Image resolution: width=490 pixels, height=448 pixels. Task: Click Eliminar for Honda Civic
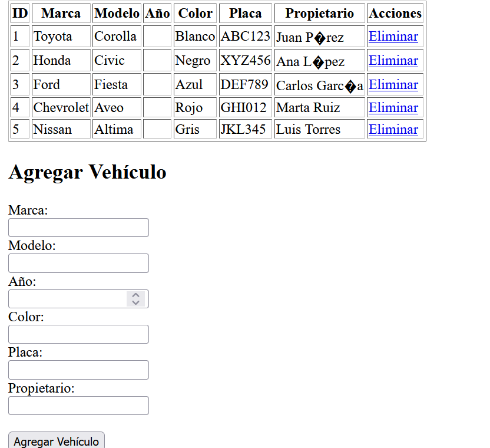[x=393, y=61]
